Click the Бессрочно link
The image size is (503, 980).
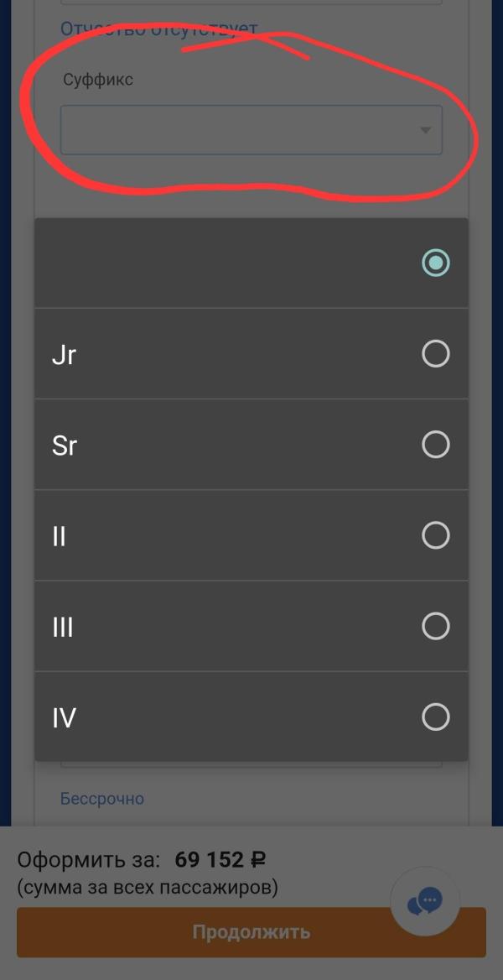(x=102, y=798)
